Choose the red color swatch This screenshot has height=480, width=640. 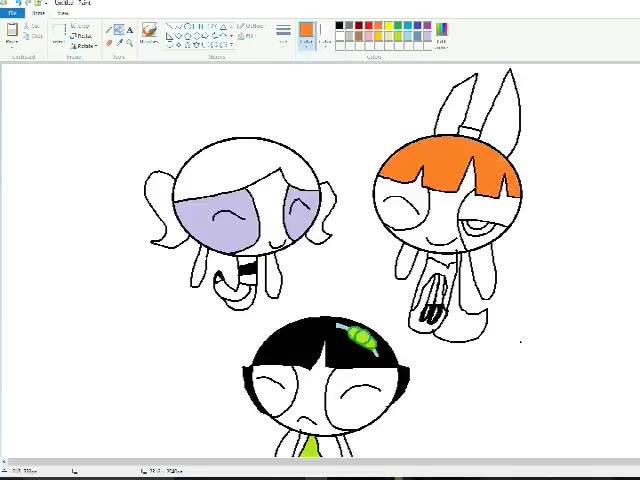(x=369, y=26)
